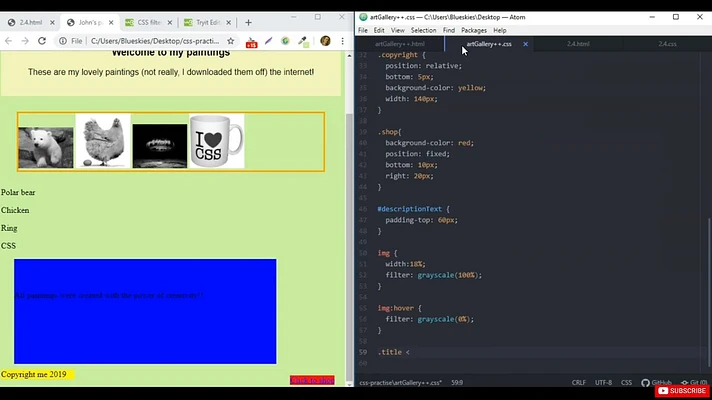
Task: Change CRLF line ending in status bar
Action: [x=578, y=383]
